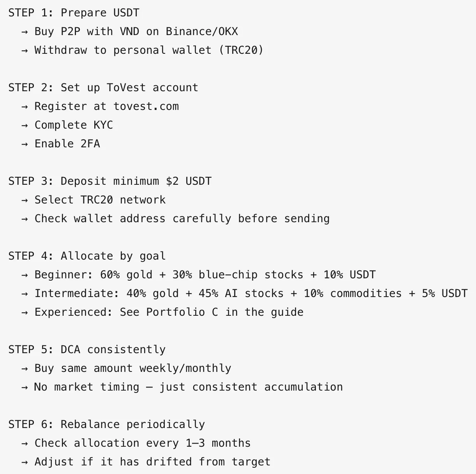Click the 'Adjust if it has drifted' line

[146, 462]
